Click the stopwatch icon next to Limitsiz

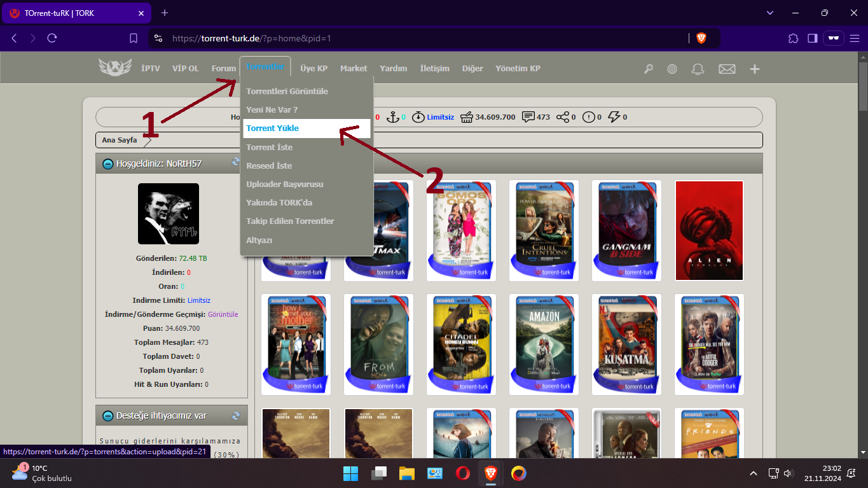[418, 117]
